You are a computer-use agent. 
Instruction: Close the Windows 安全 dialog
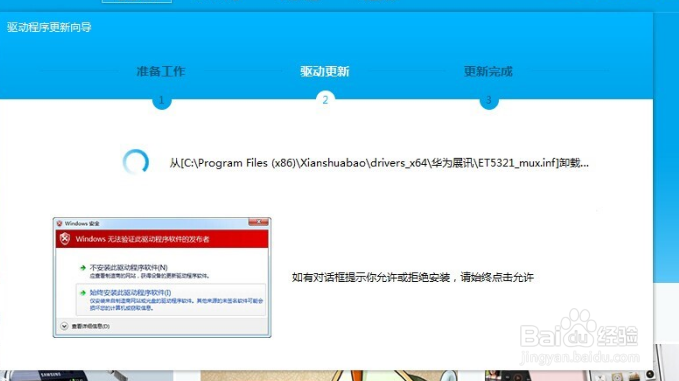(x=259, y=222)
